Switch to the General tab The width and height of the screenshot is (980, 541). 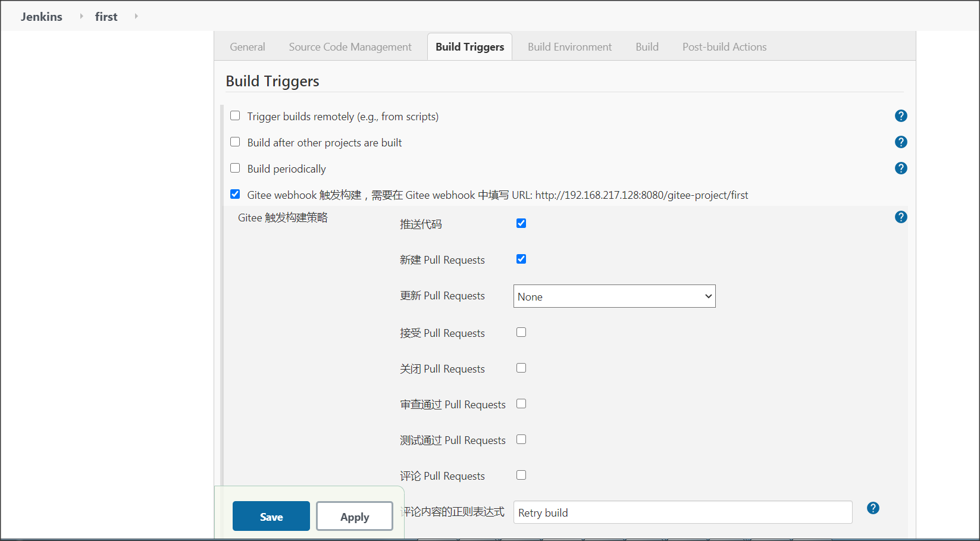pyautogui.click(x=247, y=46)
